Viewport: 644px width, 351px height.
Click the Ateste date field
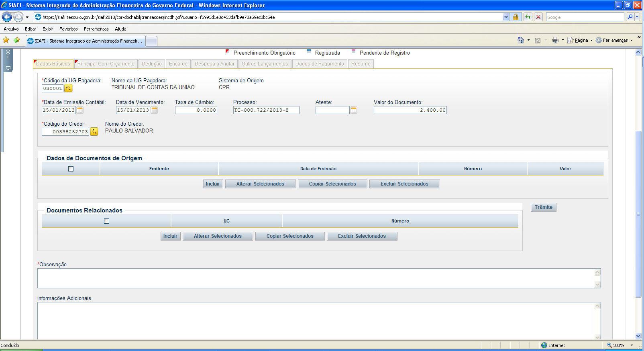tap(332, 110)
